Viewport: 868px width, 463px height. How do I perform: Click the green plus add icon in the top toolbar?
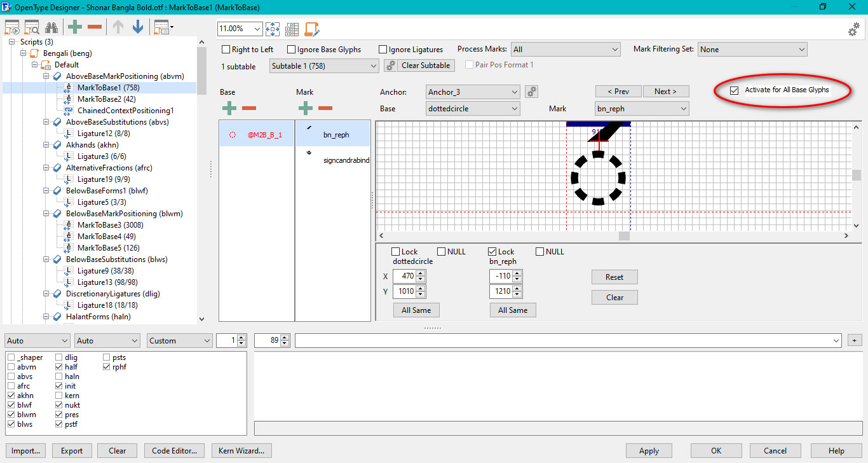[x=75, y=27]
